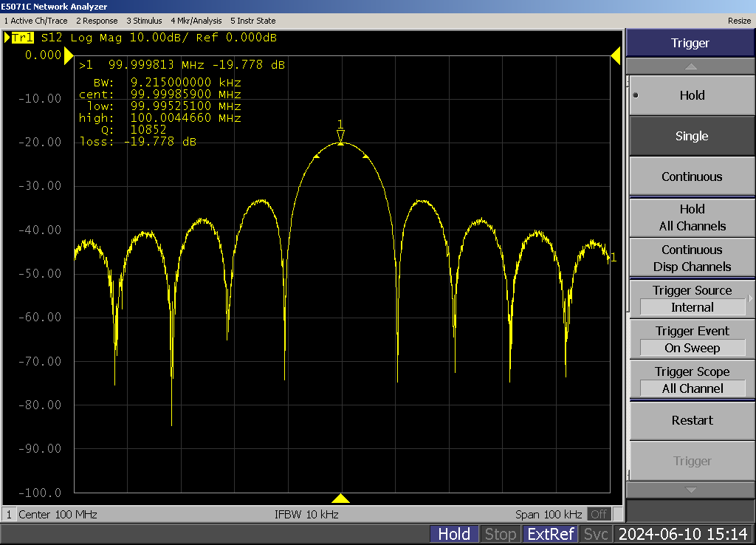Select the Tr1 trace indicator label
The width and height of the screenshot is (756, 545).
22,38
